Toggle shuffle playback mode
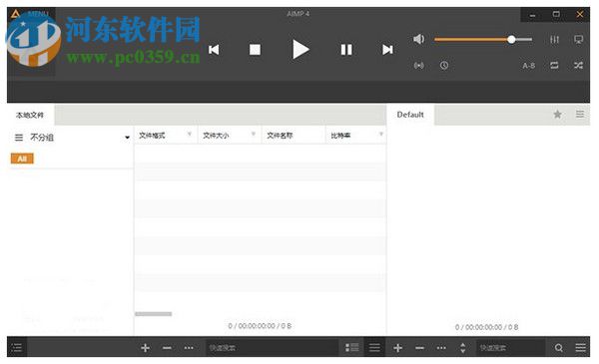Viewport: 599px width, 364px height. [578, 66]
